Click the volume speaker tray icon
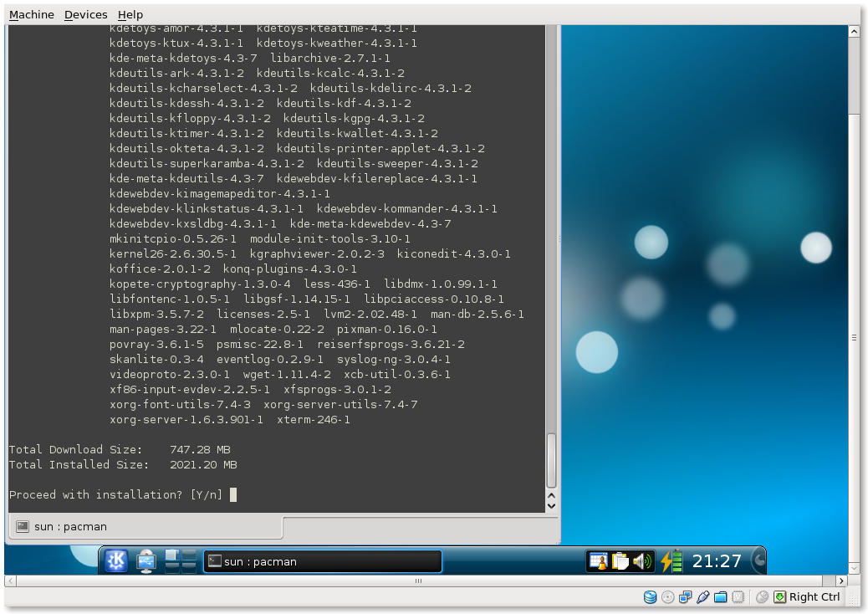This screenshot has height=614, width=868. 642,561
